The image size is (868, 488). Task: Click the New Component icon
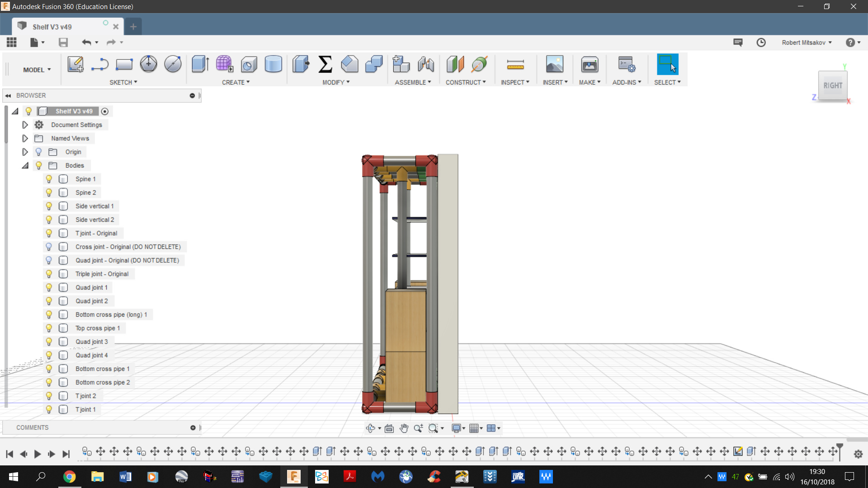[x=401, y=64]
